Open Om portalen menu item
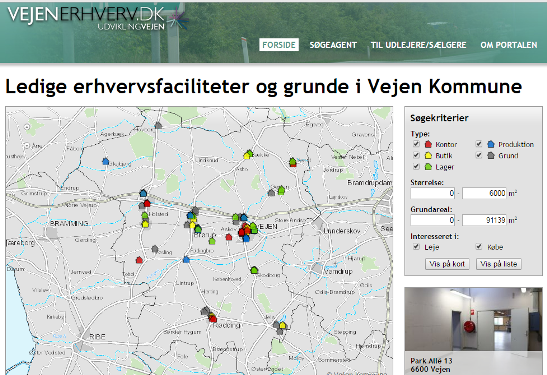Viewport: 547px width, 375px height. [509, 45]
